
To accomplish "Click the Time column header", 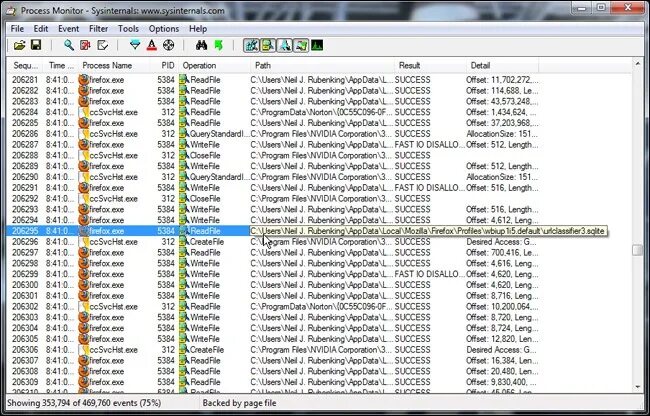I will (x=61, y=65).
